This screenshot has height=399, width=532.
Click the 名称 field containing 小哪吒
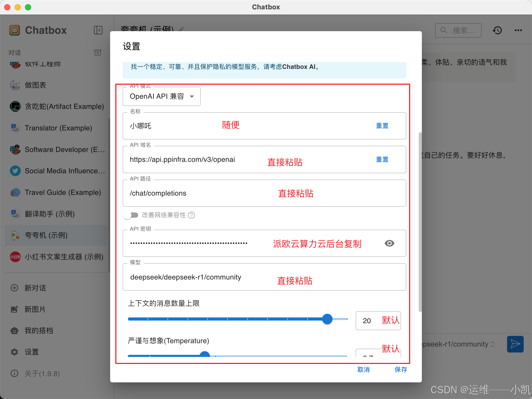coord(264,126)
